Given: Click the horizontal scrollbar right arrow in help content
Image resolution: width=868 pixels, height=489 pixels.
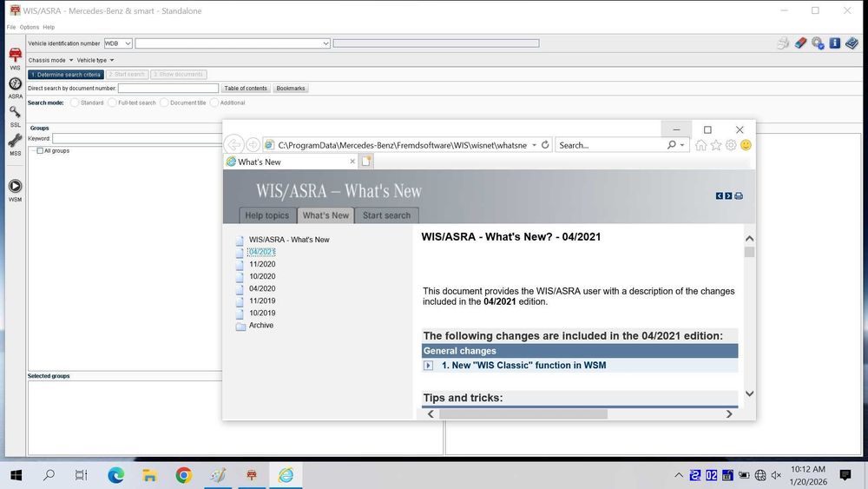Looking at the screenshot, I should tap(729, 413).
